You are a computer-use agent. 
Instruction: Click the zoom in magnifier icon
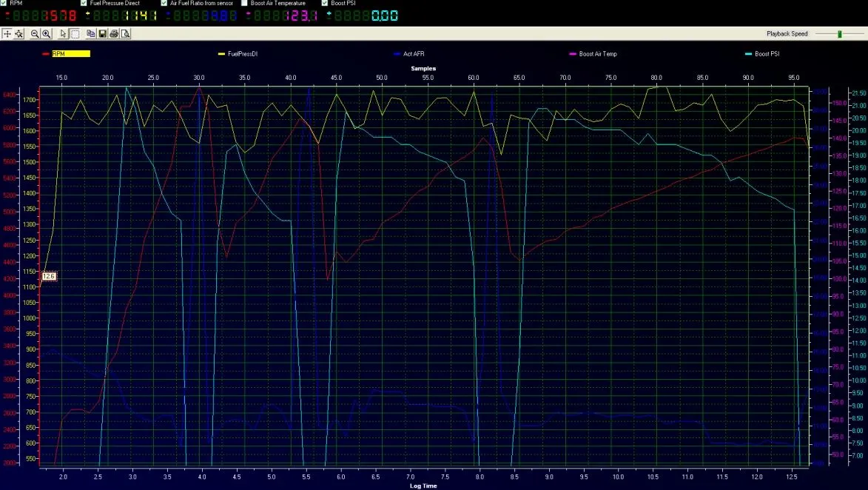click(46, 34)
